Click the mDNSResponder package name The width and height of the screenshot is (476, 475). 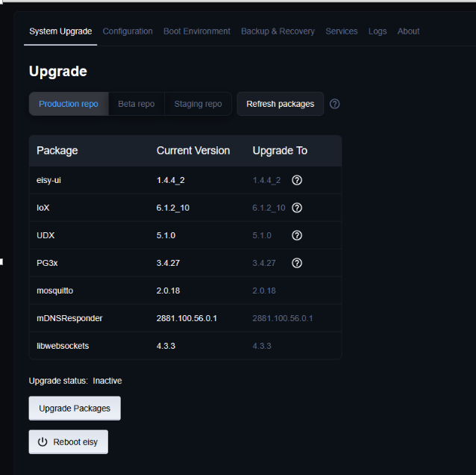69,318
